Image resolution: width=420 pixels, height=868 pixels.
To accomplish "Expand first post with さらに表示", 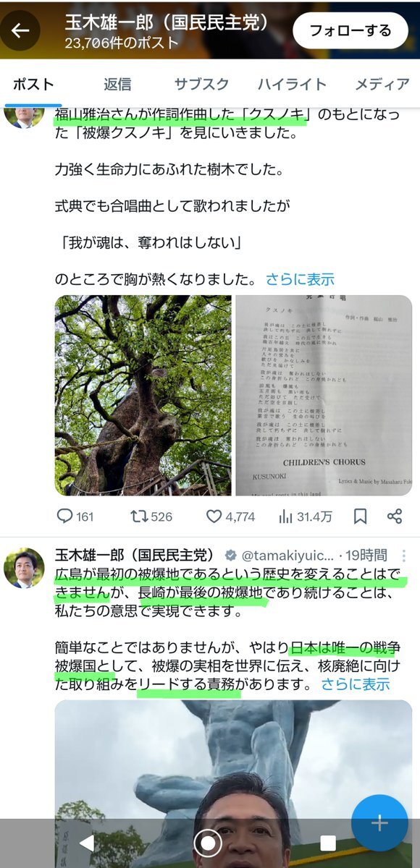I will pyautogui.click(x=300, y=279).
